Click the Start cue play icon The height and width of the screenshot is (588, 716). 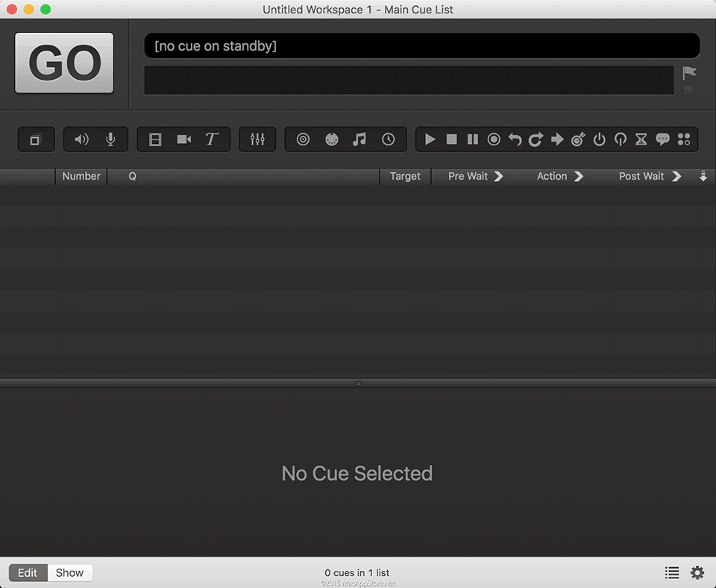click(x=430, y=139)
